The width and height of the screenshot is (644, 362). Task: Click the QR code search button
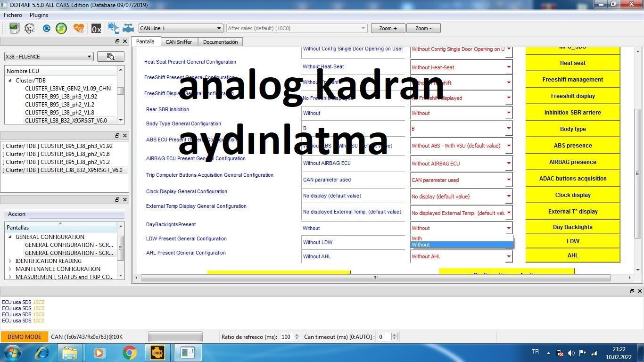111,57
